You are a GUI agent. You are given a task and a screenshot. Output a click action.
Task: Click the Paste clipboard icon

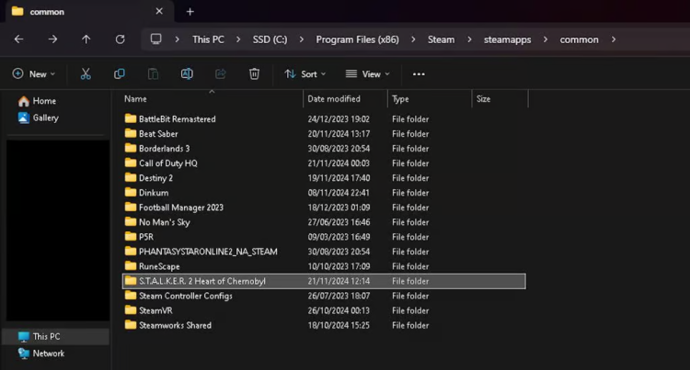click(153, 74)
